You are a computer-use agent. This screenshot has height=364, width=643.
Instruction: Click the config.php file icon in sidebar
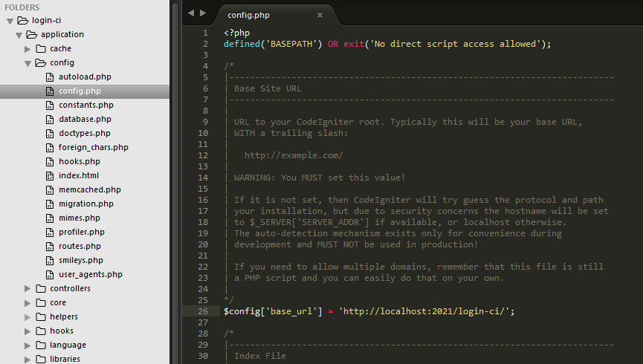50,91
